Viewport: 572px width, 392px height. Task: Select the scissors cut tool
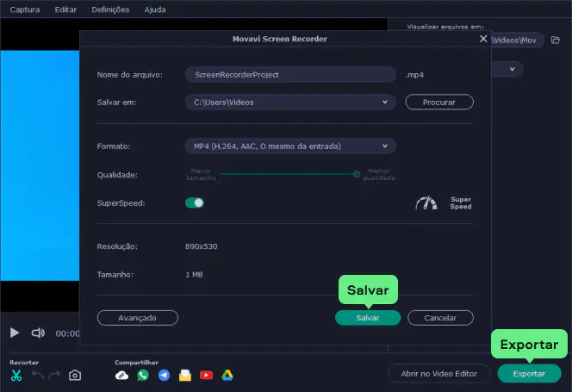pyautogui.click(x=16, y=376)
